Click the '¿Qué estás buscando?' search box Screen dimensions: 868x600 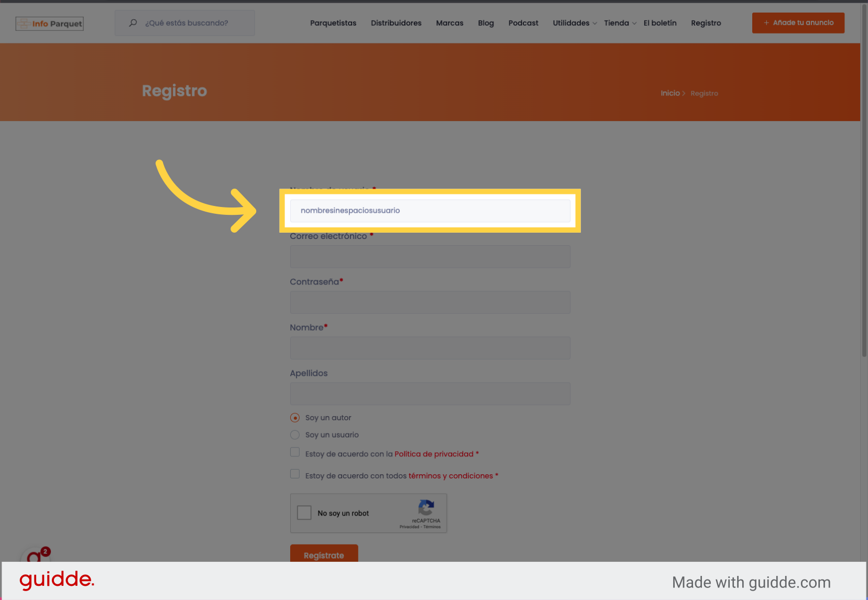[185, 23]
